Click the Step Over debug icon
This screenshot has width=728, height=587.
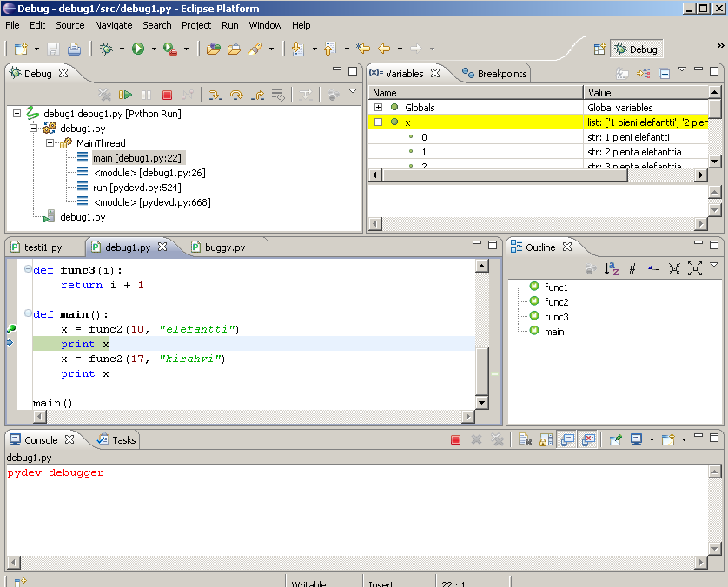[x=235, y=95]
